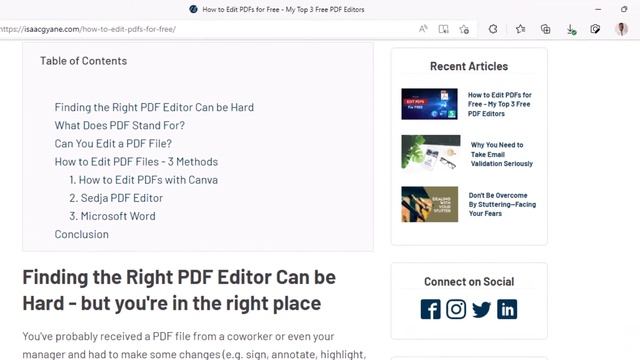This screenshot has width=640, height=360.
Task: Open recent article 'How to Edit PDFs for Free'
Action: point(500,104)
